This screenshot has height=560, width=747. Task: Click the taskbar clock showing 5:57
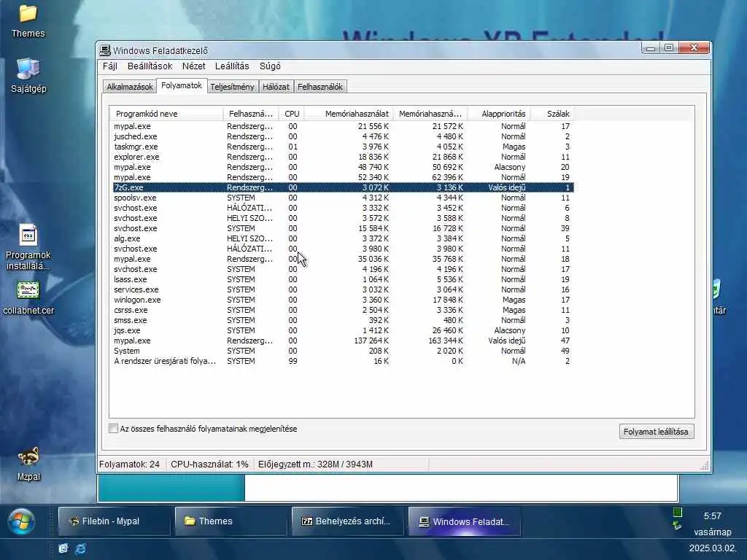(712, 516)
